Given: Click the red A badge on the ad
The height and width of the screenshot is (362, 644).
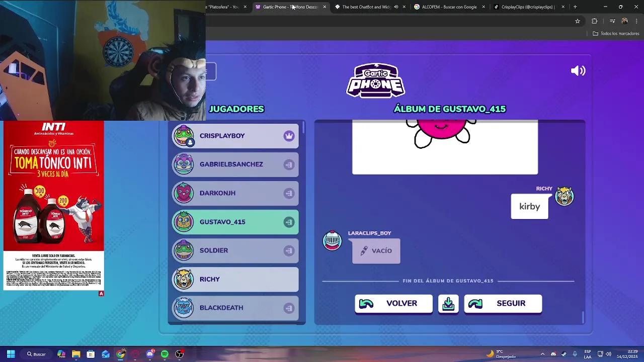Looking at the screenshot, I should [101, 294].
